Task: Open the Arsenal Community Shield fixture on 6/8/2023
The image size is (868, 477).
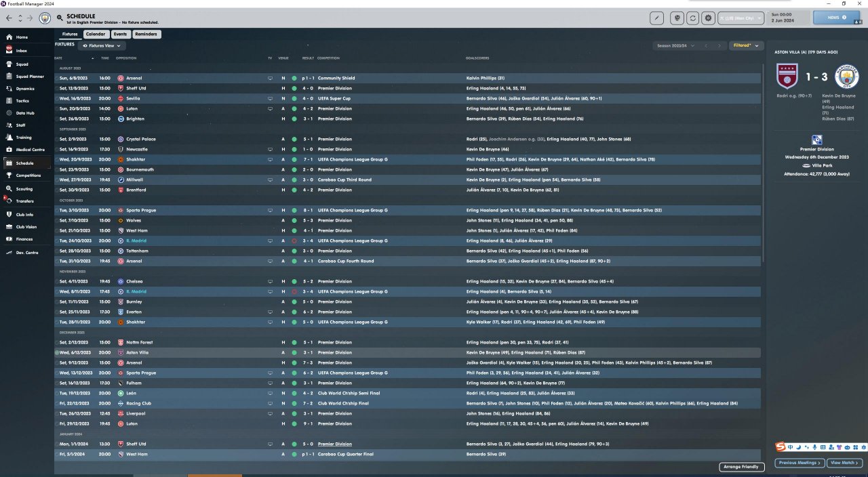Action: tap(407, 78)
